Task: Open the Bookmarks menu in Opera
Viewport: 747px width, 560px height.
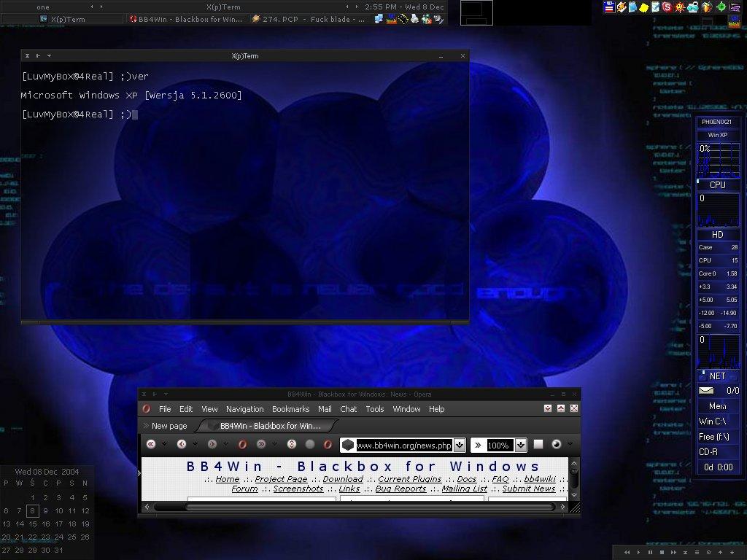Action: [x=290, y=409]
